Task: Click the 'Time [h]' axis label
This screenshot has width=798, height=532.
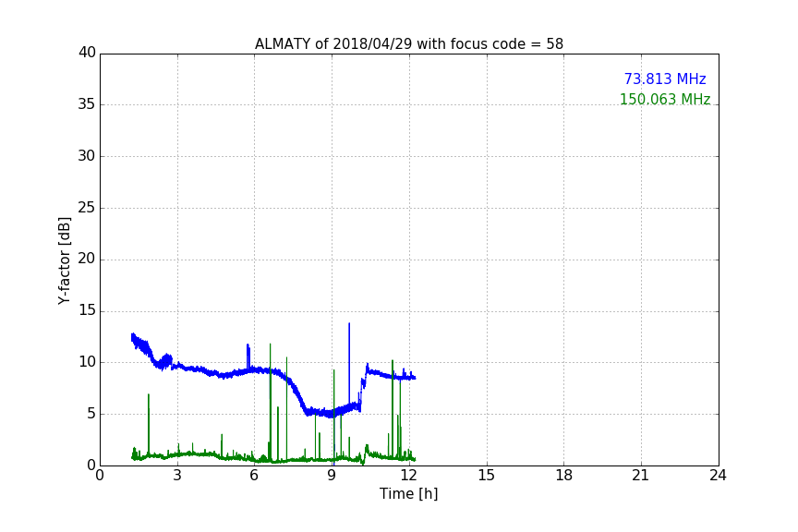Action: tap(408, 493)
